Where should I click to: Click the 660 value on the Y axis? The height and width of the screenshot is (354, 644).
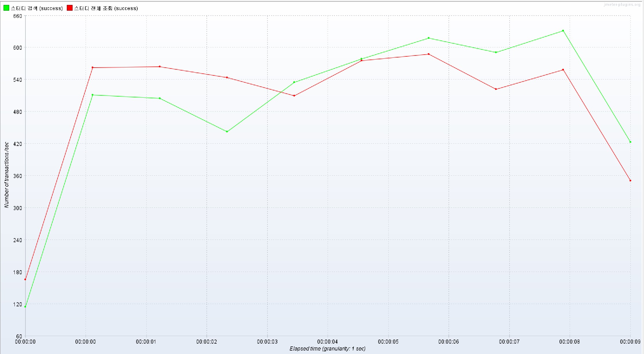pos(18,16)
